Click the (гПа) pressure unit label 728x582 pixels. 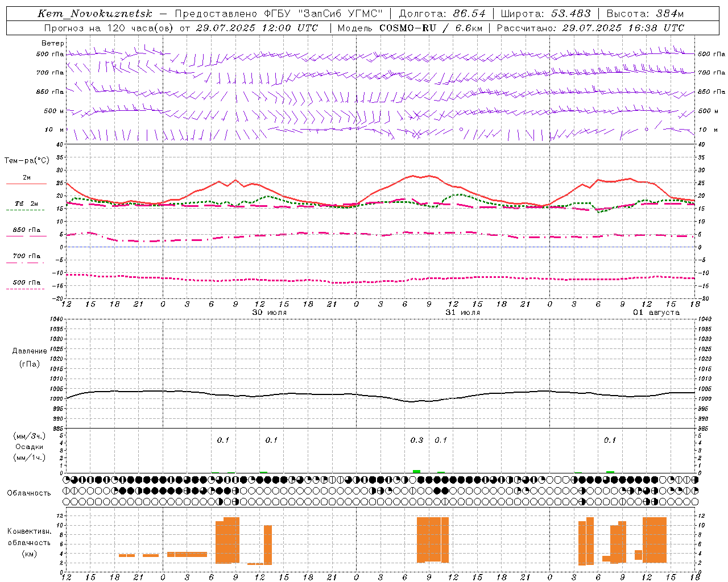(30, 364)
